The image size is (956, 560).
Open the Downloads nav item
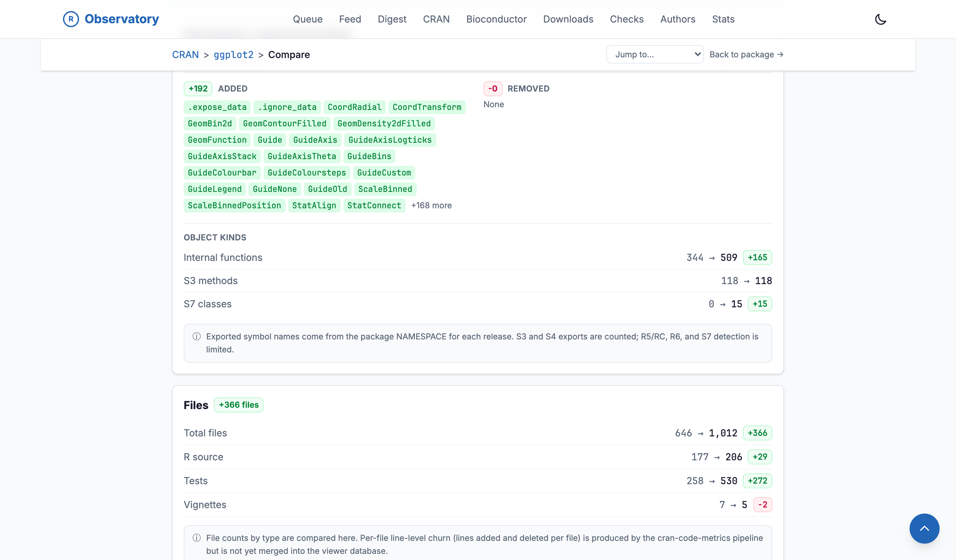[568, 19]
